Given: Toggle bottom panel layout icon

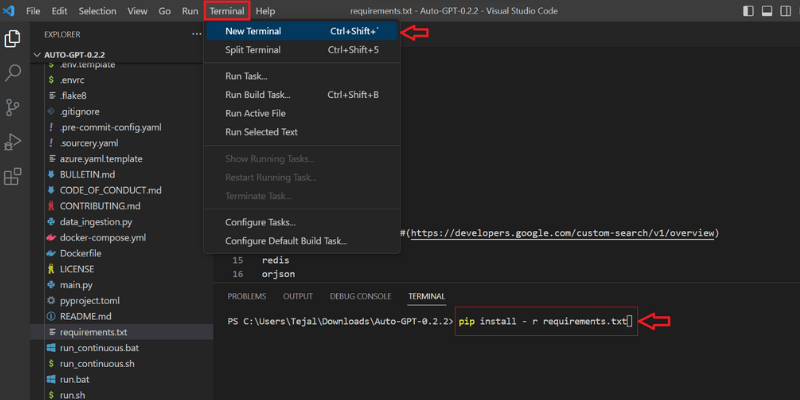Looking at the screenshot, I should [767, 11].
